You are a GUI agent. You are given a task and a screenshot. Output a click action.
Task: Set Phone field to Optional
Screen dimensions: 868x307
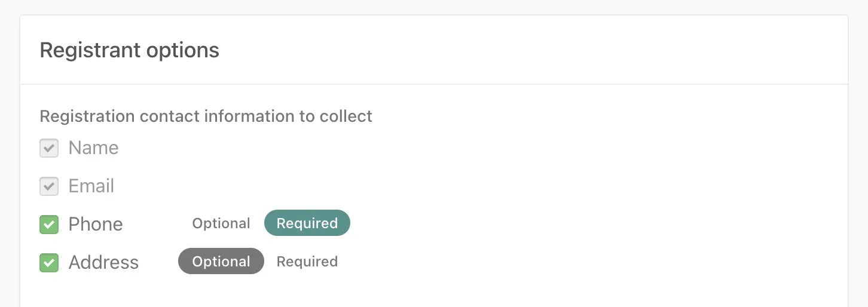click(221, 223)
